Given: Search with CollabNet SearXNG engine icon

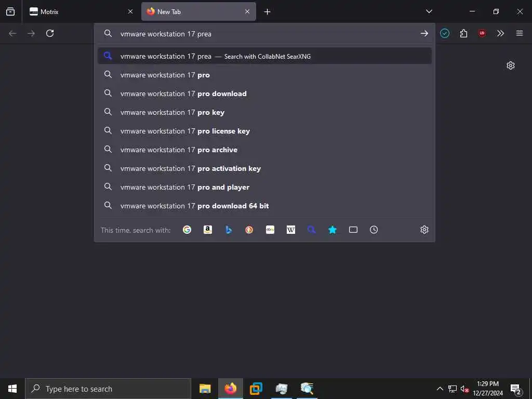Looking at the screenshot, I should coord(312,230).
